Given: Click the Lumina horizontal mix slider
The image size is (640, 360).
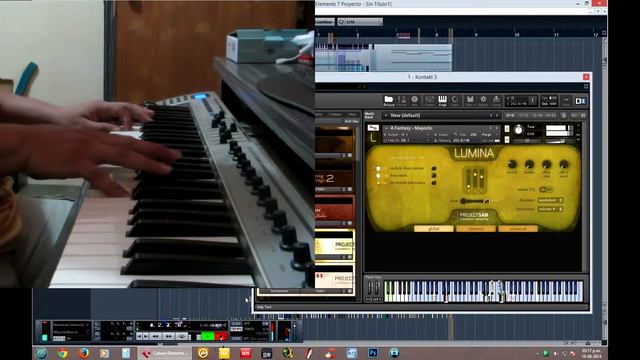Looking at the screenshot, I should (x=474, y=201).
